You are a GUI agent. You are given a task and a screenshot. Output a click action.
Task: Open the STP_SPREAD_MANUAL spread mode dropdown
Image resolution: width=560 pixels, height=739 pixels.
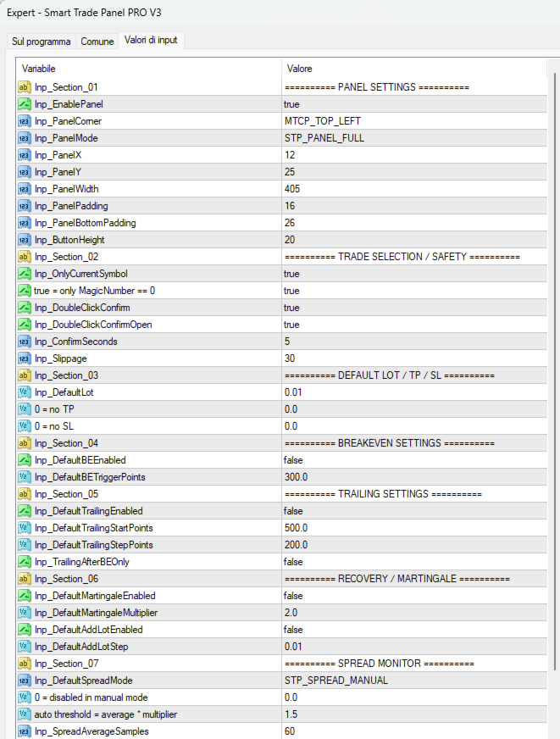(x=414, y=681)
